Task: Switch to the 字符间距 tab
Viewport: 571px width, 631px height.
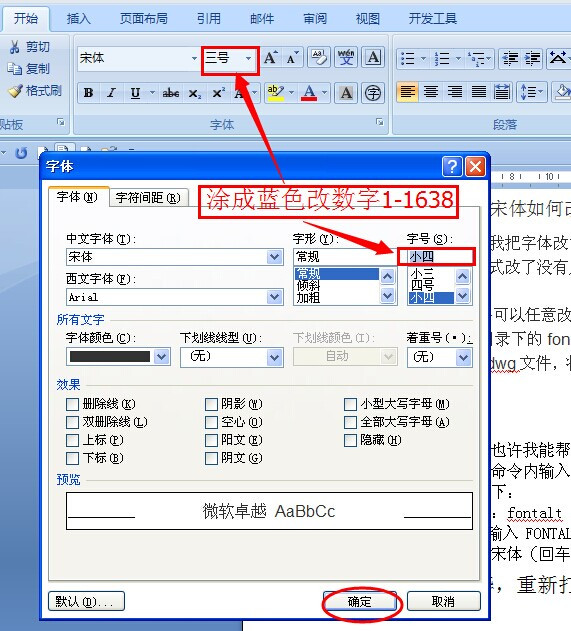Action: point(148,198)
